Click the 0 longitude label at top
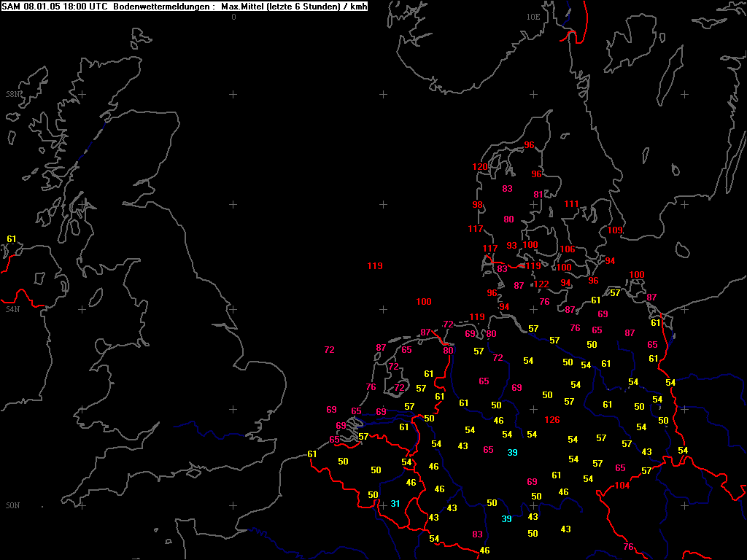The height and width of the screenshot is (560, 747). [233, 17]
